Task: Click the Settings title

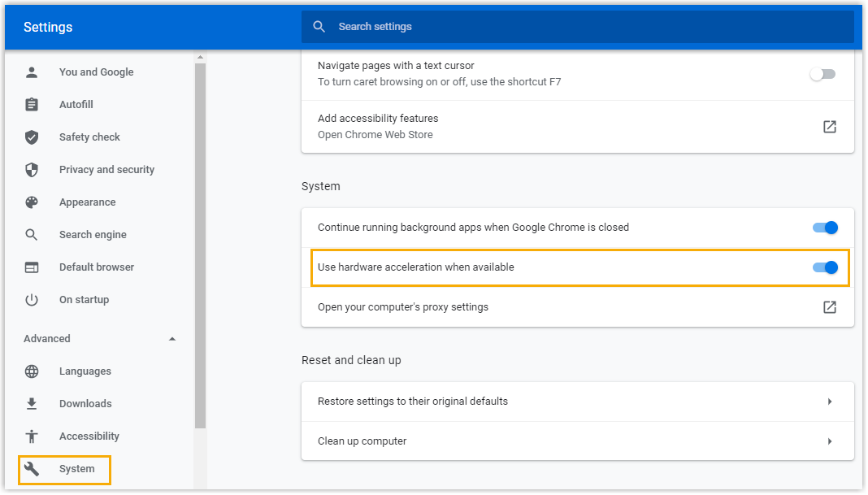Action: (48, 27)
